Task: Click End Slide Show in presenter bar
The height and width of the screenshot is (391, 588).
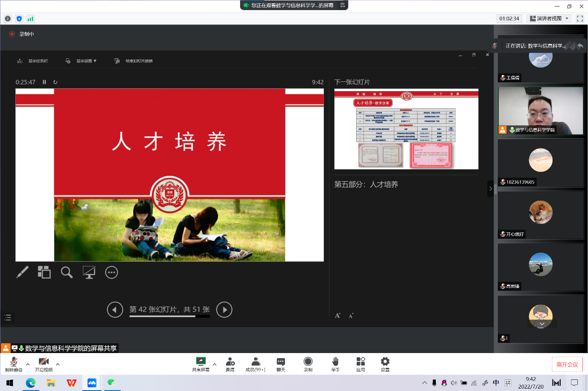Action: [134, 61]
